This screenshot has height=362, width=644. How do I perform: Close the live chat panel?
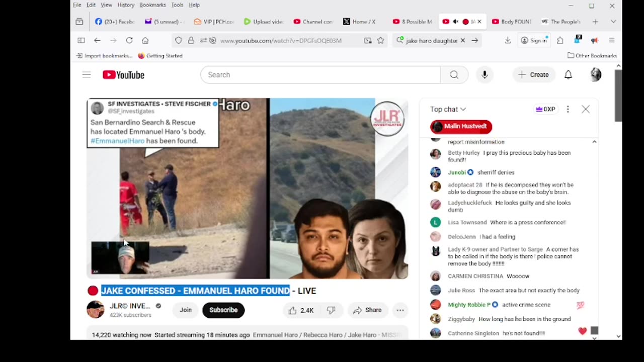[586, 109]
